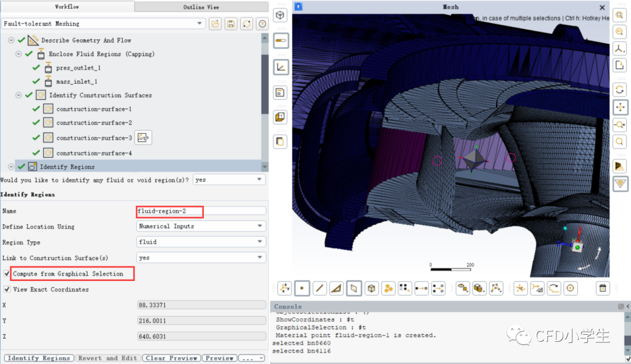
Task: Click the reset workflow refresh icon
Action: [x=247, y=24]
